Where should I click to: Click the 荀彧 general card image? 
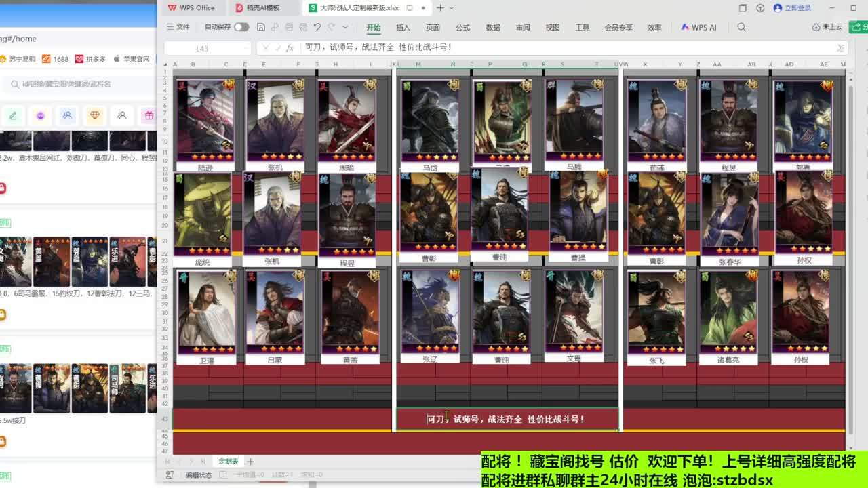[x=656, y=121]
